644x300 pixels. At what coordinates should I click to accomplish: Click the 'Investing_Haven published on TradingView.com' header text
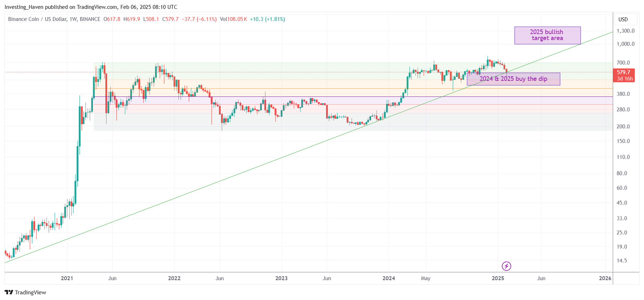point(61,7)
